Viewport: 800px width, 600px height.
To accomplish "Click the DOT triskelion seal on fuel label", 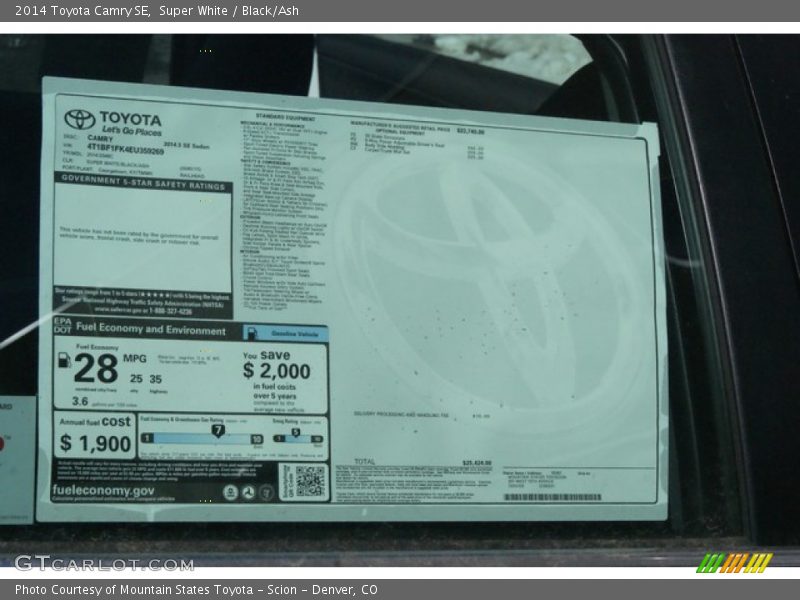I will (x=248, y=492).
